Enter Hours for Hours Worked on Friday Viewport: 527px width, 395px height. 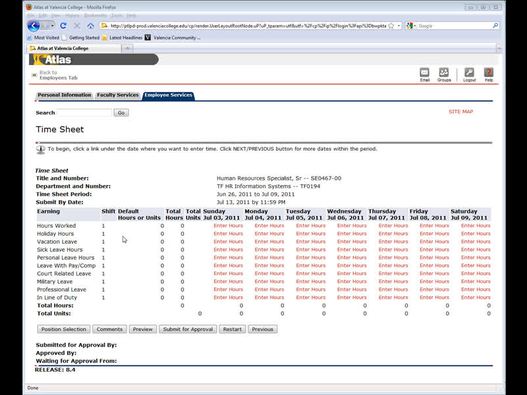point(434,226)
